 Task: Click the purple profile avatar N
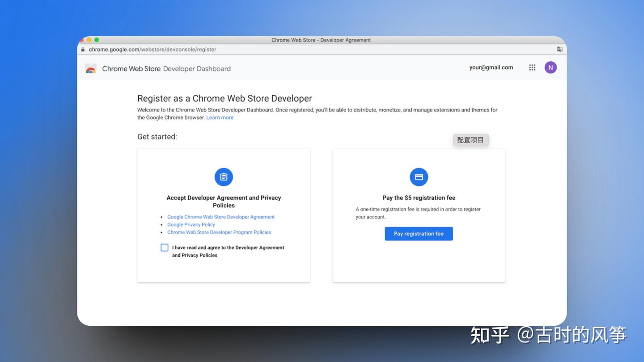[551, 67]
